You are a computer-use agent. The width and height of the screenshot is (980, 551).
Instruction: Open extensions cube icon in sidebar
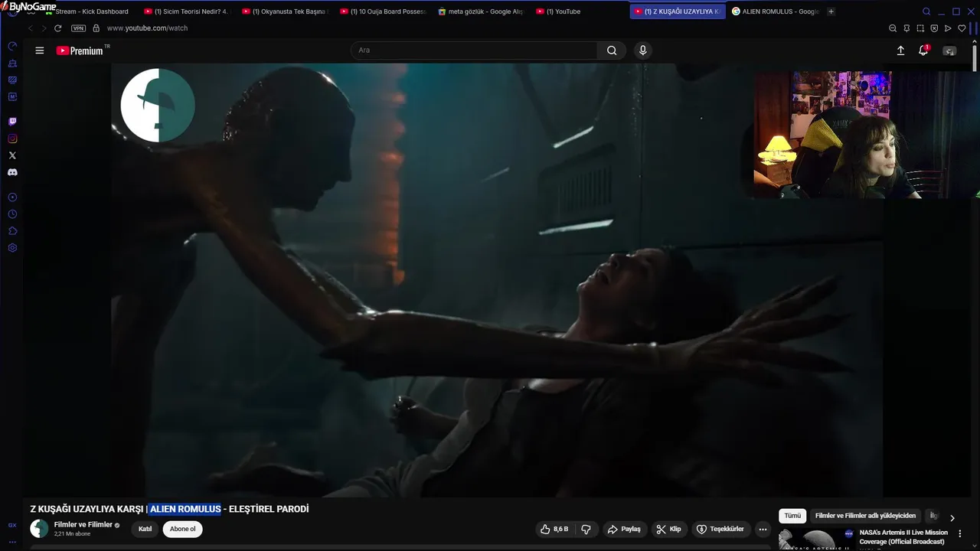12,231
